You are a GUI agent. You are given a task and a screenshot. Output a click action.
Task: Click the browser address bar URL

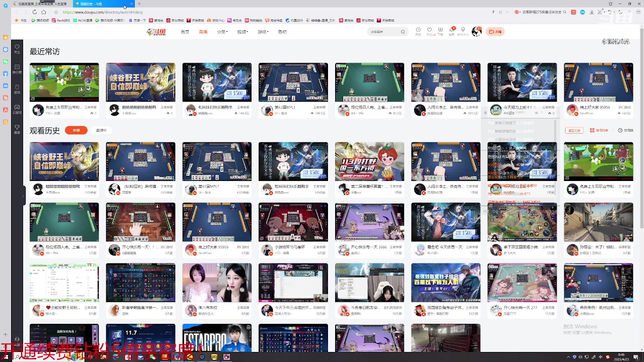pyautogui.click(x=103, y=12)
